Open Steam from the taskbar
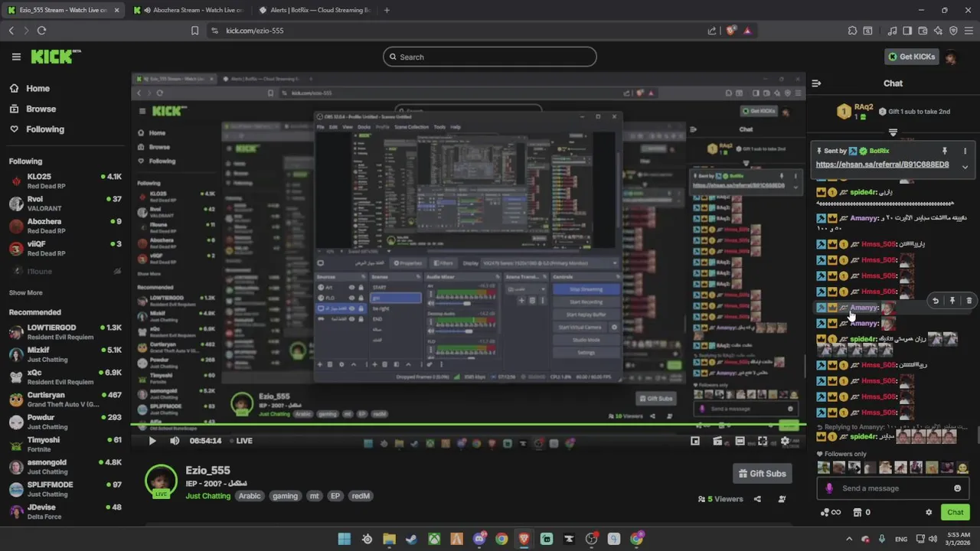The height and width of the screenshot is (551, 980). point(411,539)
